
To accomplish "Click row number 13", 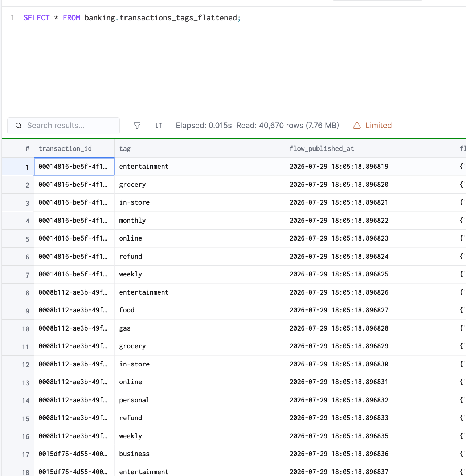I will pyautogui.click(x=25, y=383).
